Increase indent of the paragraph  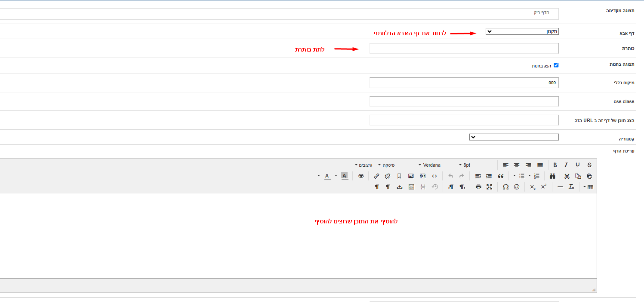click(x=489, y=176)
